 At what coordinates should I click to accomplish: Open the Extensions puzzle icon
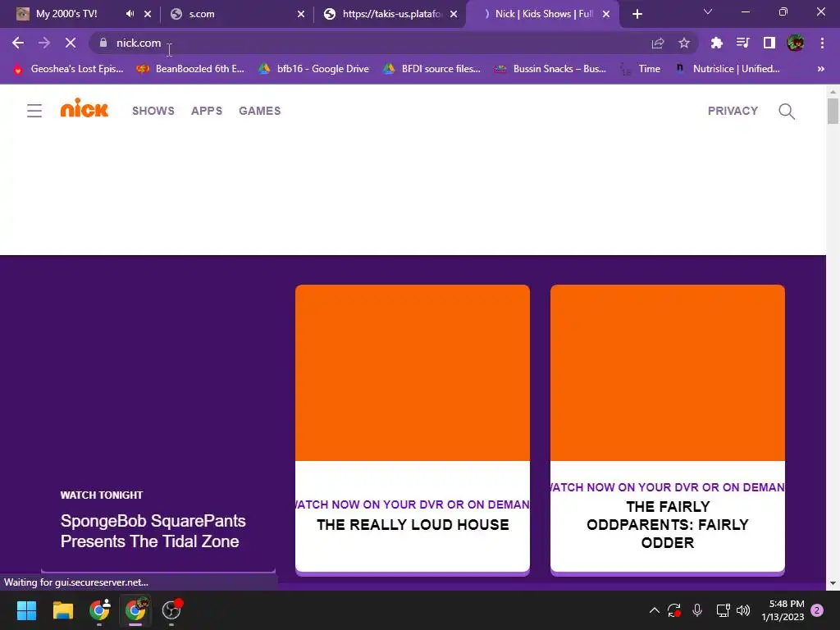coord(716,43)
